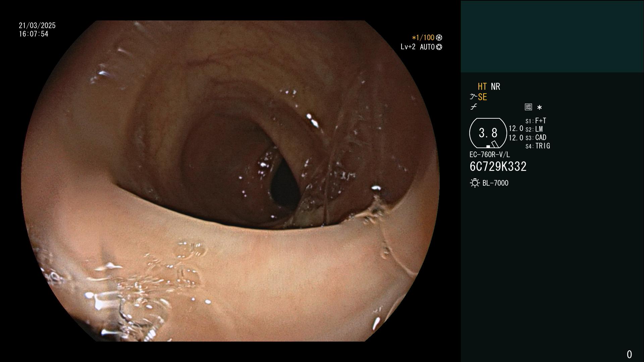The height and width of the screenshot is (362, 644).
Task: Click the S4: TRIG switch assignment
Action: (538, 146)
